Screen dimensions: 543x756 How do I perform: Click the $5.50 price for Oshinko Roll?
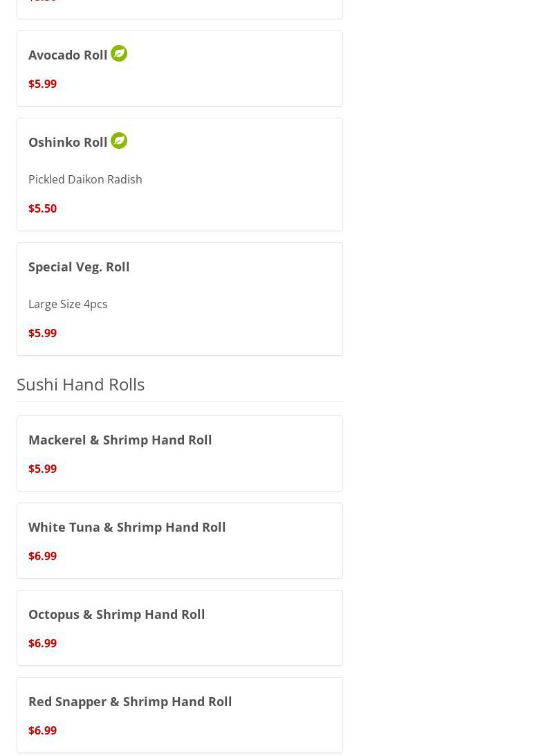point(42,208)
